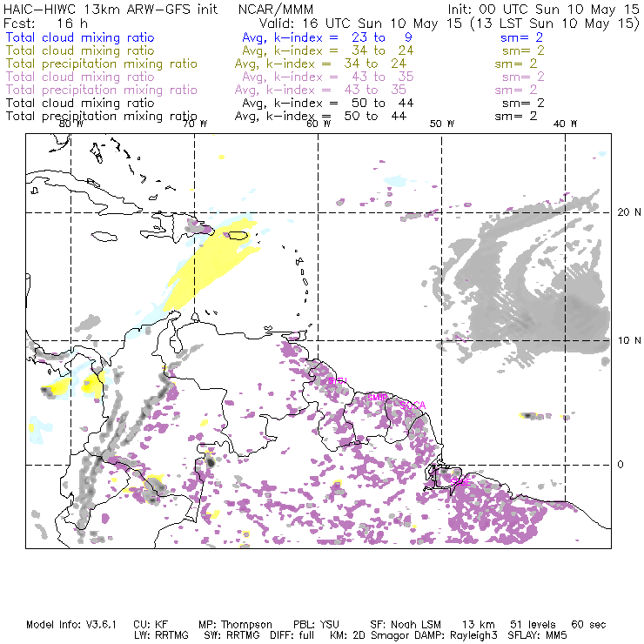Click the 'MP: Thompson' footer entry
Screen dimensions: 644x644
[x=235, y=625]
